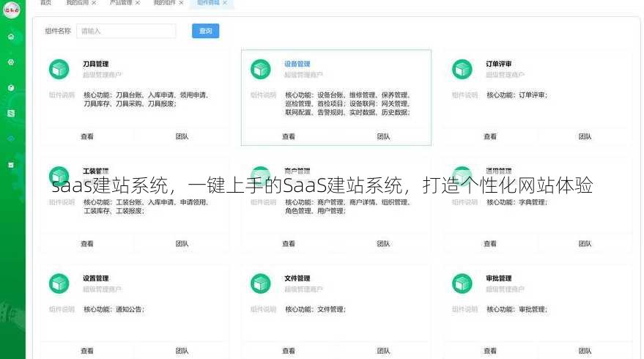Click 团队 on the 刀具管理 card
This screenshot has width=644, height=359.
[182, 136]
